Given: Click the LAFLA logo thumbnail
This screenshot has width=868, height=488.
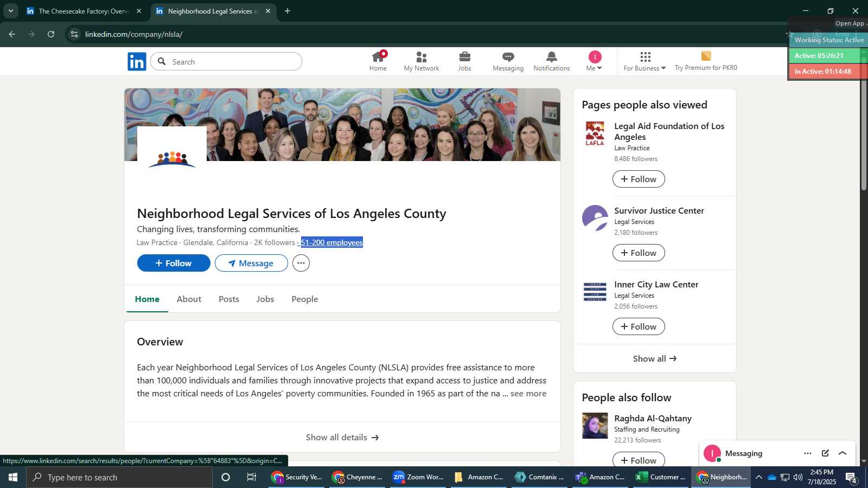Looking at the screenshot, I should 595,133.
